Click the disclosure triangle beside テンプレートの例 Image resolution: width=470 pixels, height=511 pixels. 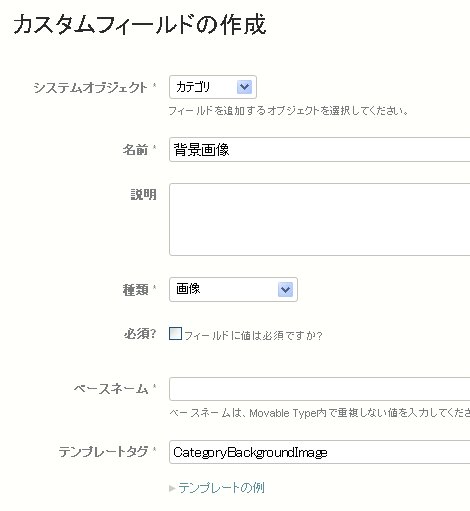point(172,489)
